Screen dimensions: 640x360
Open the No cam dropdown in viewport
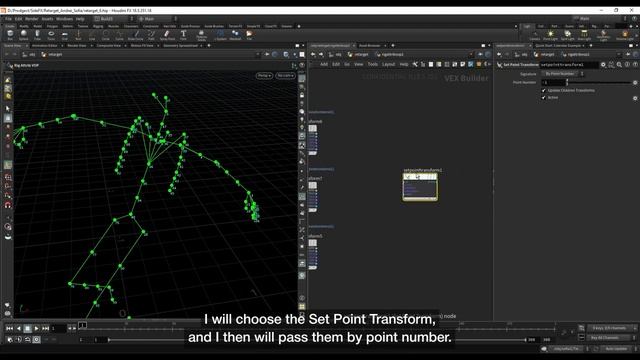coord(285,76)
